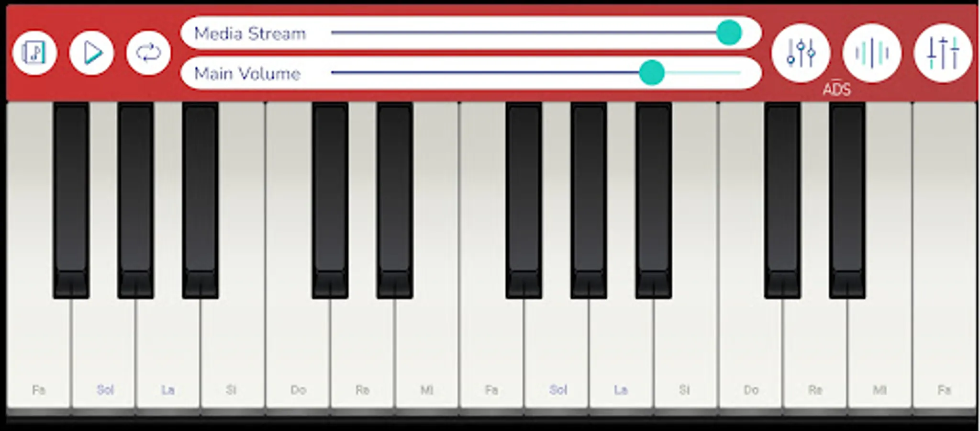
Task: Click the Media Stream slider handle
Action: click(729, 33)
